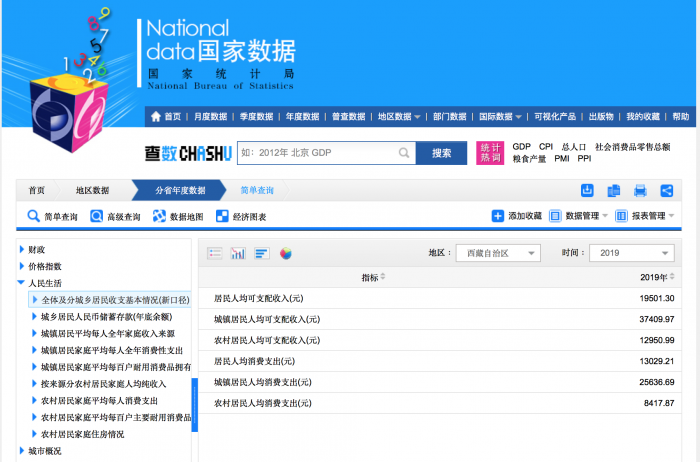The image size is (700, 462).
Task: Open the 时间 time dropdown
Action: pyautogui.click(x=630, y=253)
